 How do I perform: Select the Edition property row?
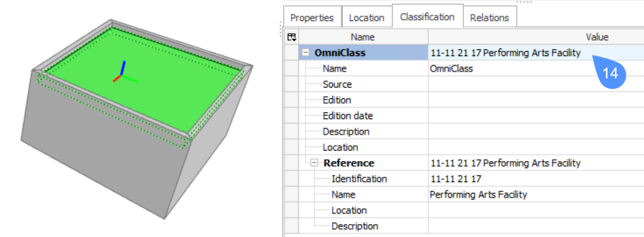(337, 100)
